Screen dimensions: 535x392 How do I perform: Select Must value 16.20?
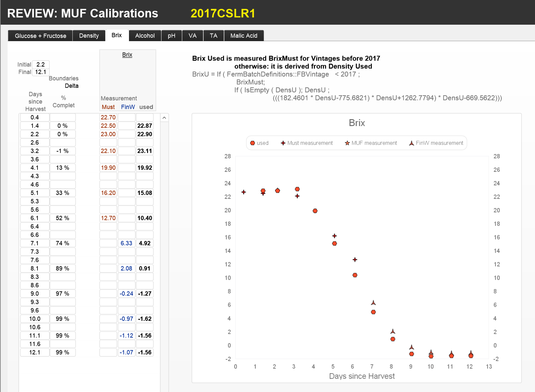click(x=108, y=193)
